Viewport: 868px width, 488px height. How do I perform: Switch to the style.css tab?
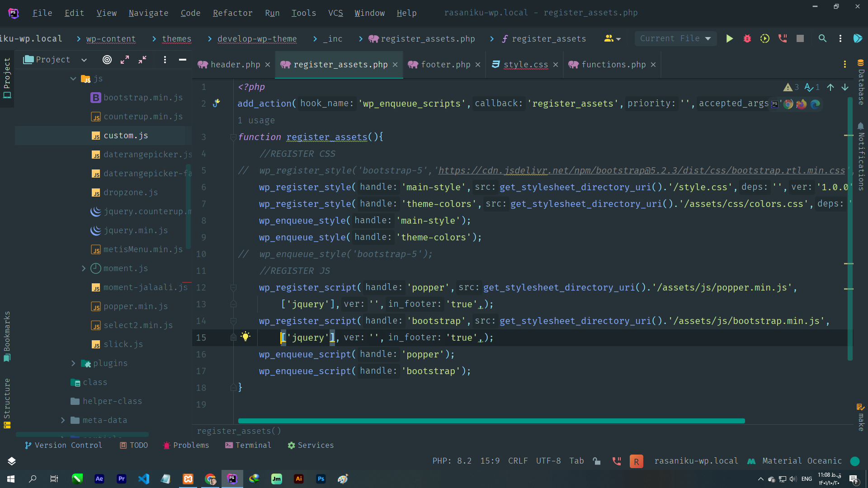[x=525, y=65]
